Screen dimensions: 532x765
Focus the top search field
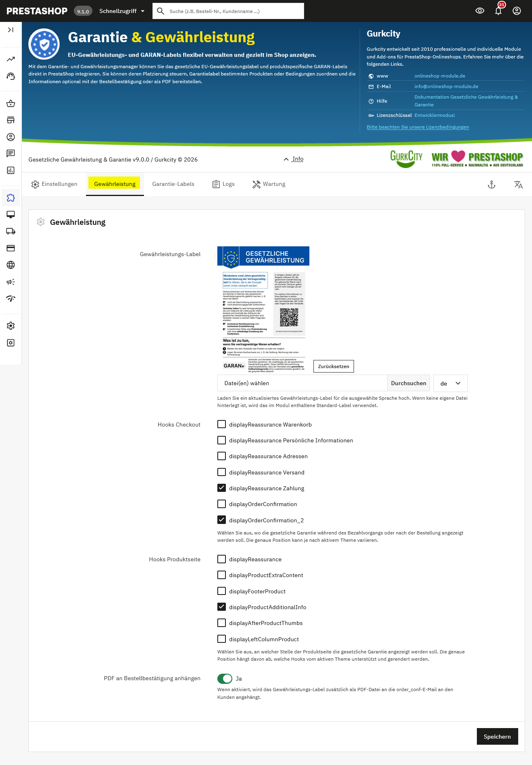(228, 11)
